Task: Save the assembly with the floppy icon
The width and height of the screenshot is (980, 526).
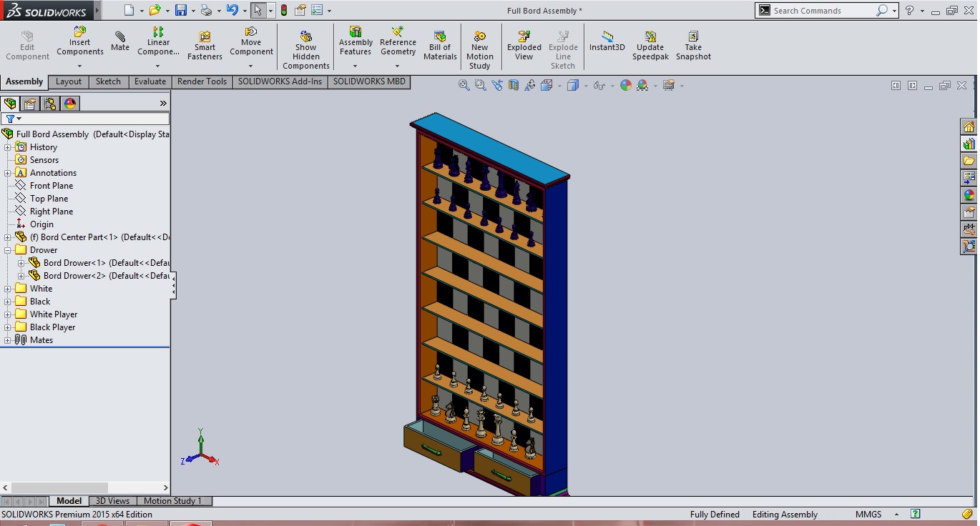Action: 181,10
